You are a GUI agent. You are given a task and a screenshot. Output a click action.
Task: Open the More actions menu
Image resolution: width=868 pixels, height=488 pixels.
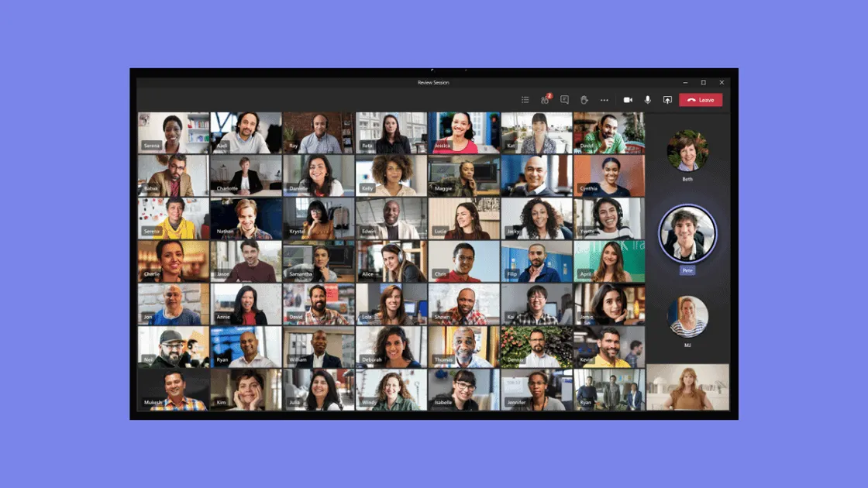tap(604, 100)
